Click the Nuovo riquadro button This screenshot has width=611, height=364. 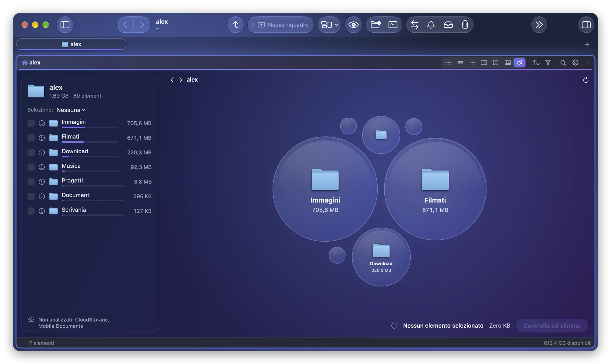pyautogui.click(x=280, y=25)
